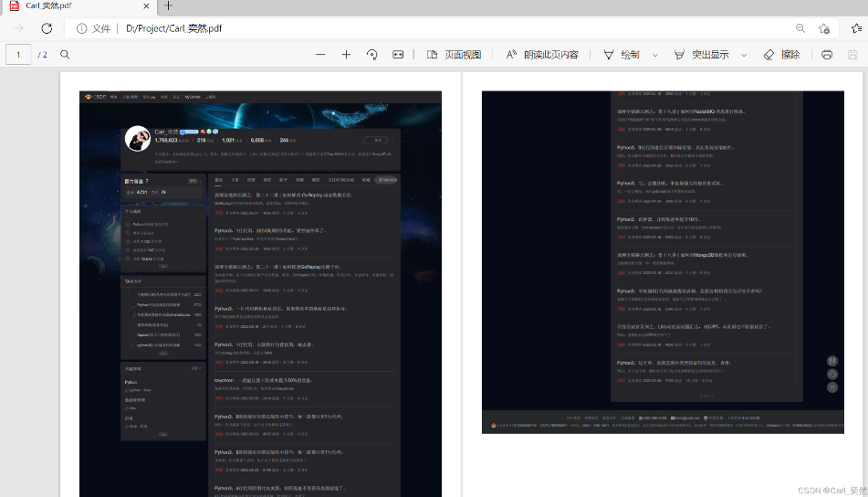The width and height of the screenshot is (868, 497).
Task: Fit the page to width
Action: pyautogui.click(x=398, y=54)
